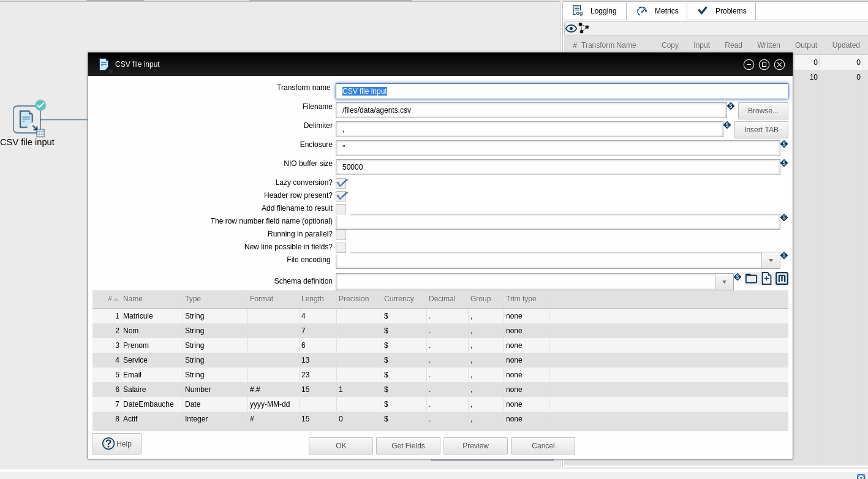Click the eye icon in the Metrics panel
868x479 pixels.
click(x=571, y=28)
